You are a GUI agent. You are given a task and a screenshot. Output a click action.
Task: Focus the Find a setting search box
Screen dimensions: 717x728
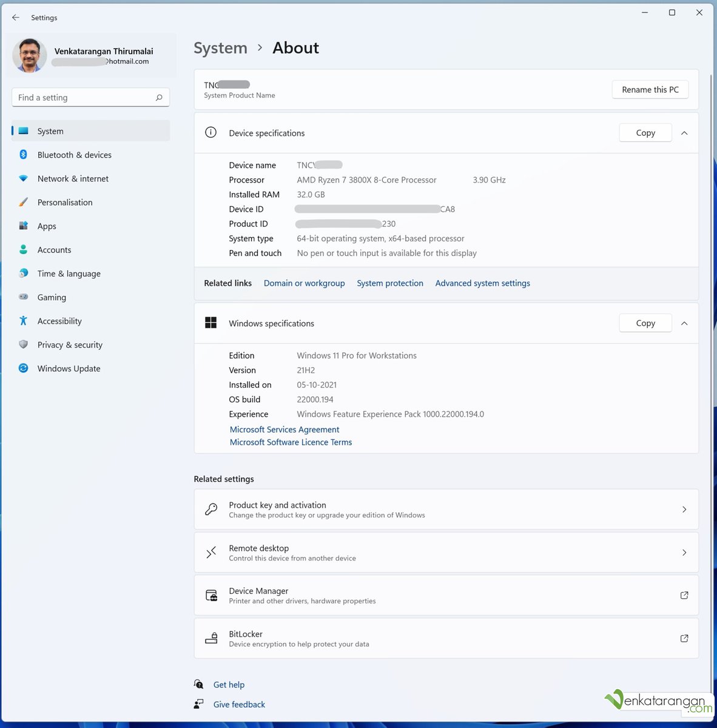click(90, 97)
